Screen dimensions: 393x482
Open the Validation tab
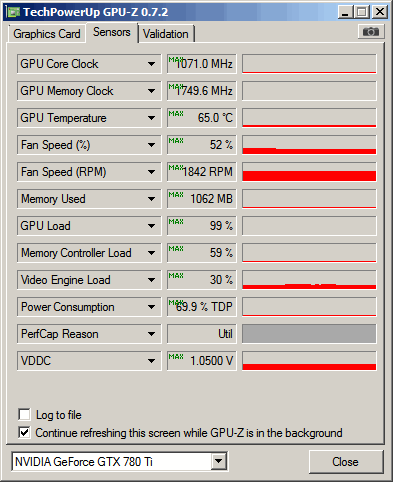coord(166,34)
